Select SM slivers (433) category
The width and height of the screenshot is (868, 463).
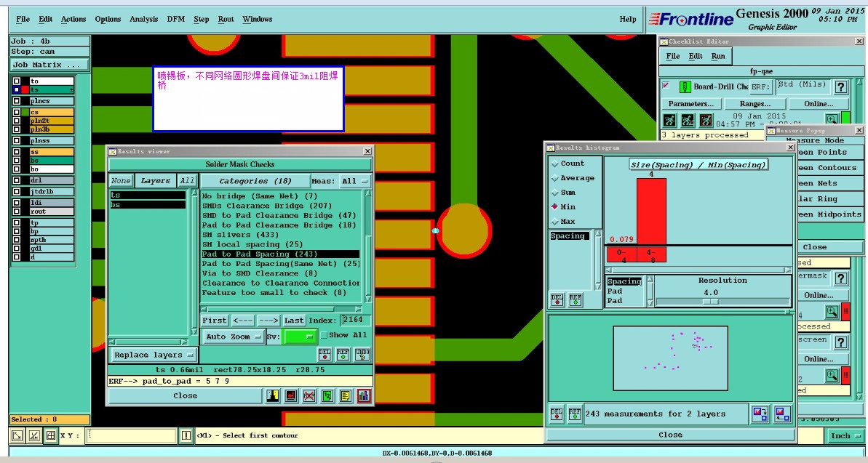(240, 235)
